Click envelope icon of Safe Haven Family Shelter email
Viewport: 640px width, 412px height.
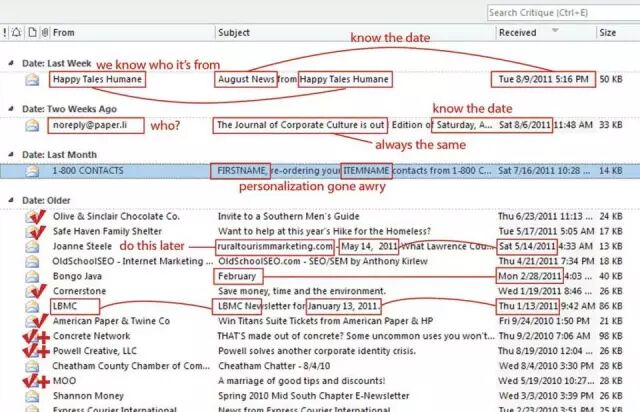pyautogui.click(x=32, y=232)
